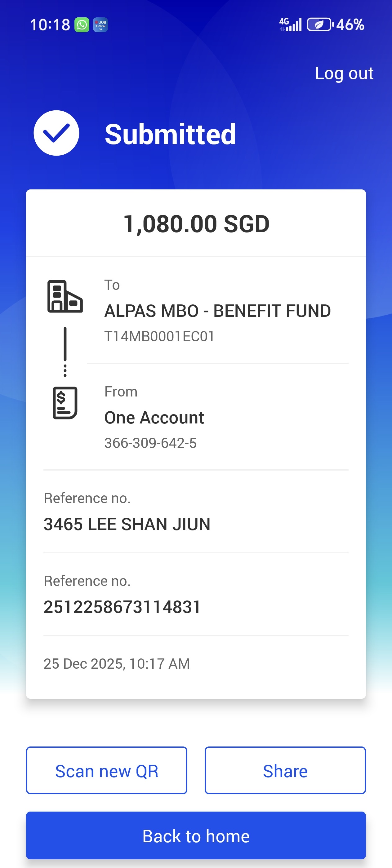Tap the recipient building icon
This screenshot has width=392, height=868.
65,297
